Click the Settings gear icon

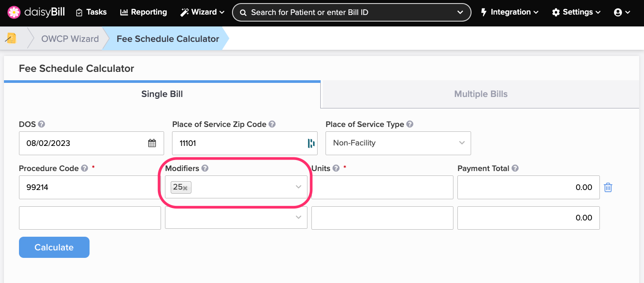[x=556, y=12]
